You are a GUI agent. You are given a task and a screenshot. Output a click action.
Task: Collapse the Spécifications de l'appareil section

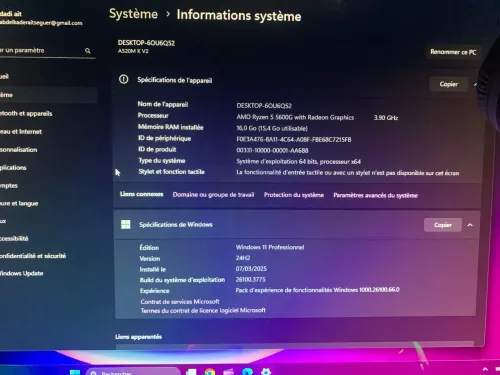[475, 85]
